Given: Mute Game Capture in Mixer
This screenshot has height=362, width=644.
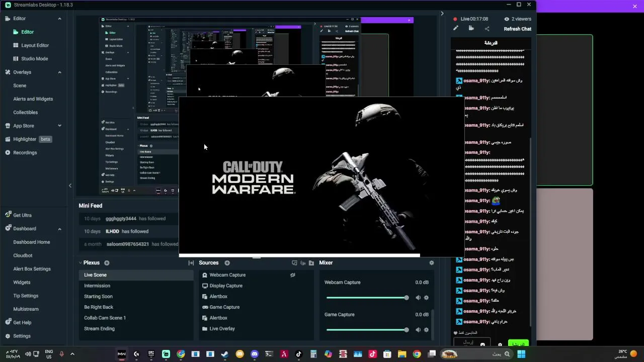Looking at the screenshot, I should pos(418,330).
